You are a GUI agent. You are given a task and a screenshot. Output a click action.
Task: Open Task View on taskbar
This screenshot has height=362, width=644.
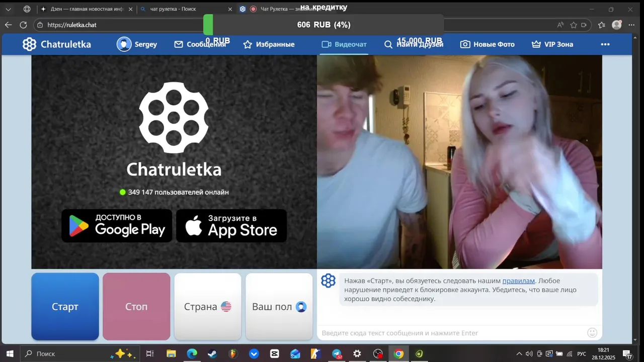point(150,354)
